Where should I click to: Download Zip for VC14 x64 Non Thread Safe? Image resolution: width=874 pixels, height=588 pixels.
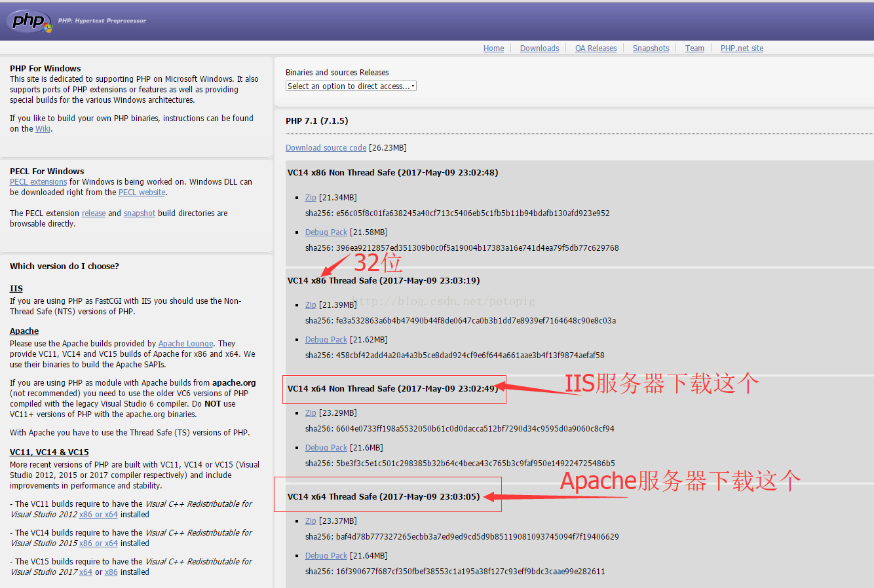tap(311, 413)
